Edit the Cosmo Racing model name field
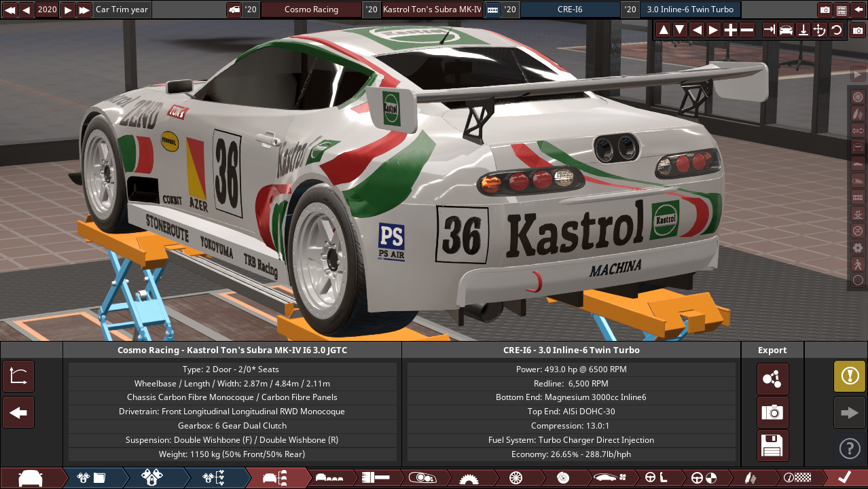The height and width of the screenshot is (489, 868). tap(311, 10)
